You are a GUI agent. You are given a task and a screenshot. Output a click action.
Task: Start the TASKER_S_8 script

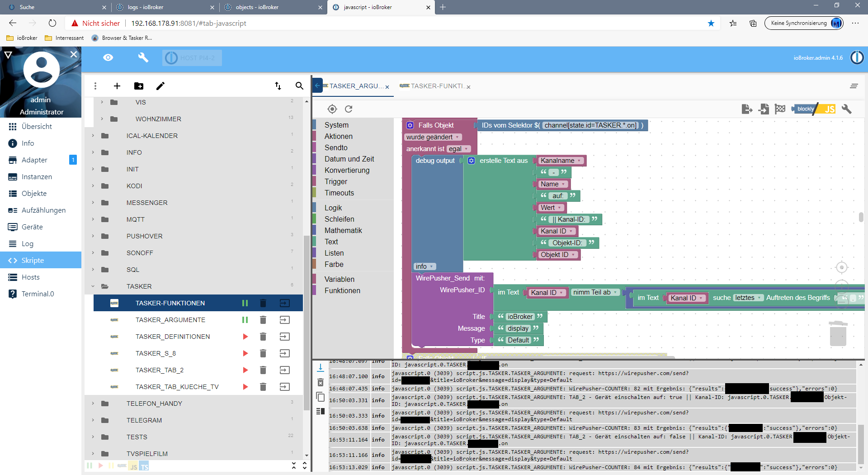click(245, 353)
